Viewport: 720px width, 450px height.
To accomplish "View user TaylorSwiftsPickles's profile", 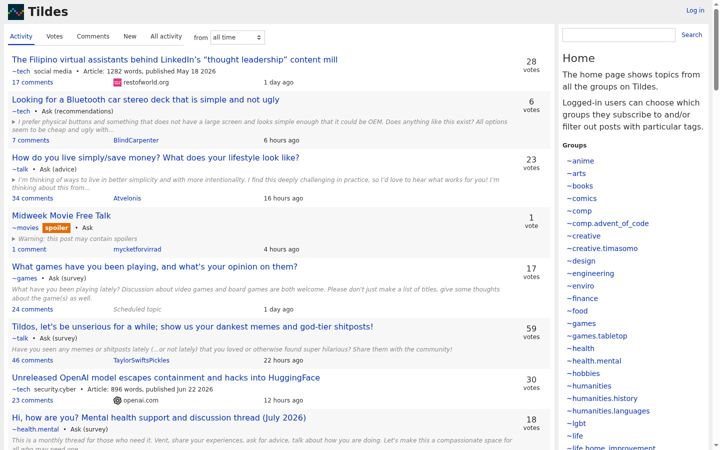I will pyautogui.click(x=141, y=360).
